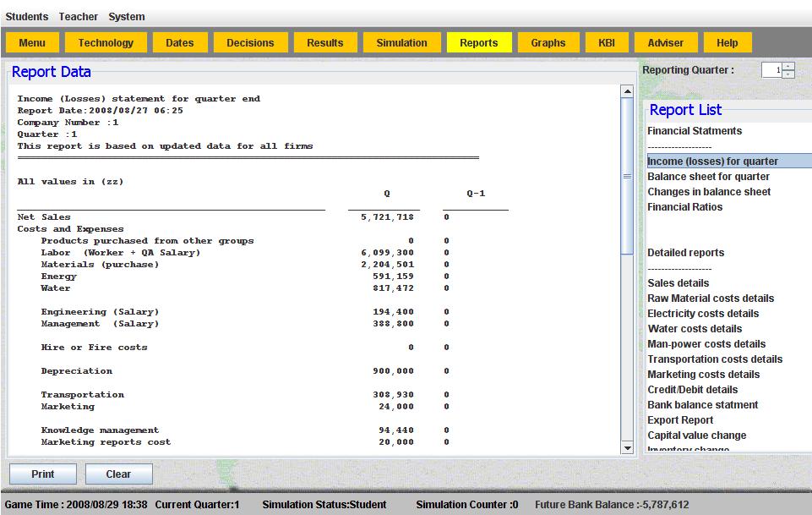Open the System menu
812x515 pixels.
[x=127, y=17]
